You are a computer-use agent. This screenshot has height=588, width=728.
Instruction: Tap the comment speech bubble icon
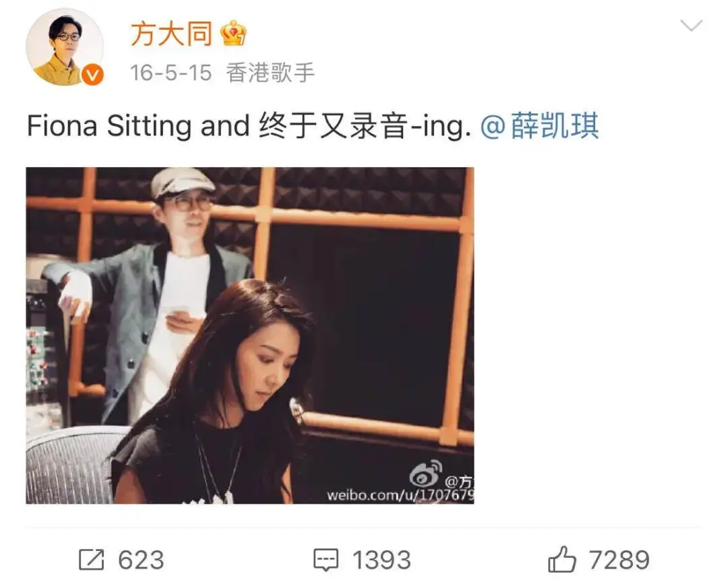326,560
